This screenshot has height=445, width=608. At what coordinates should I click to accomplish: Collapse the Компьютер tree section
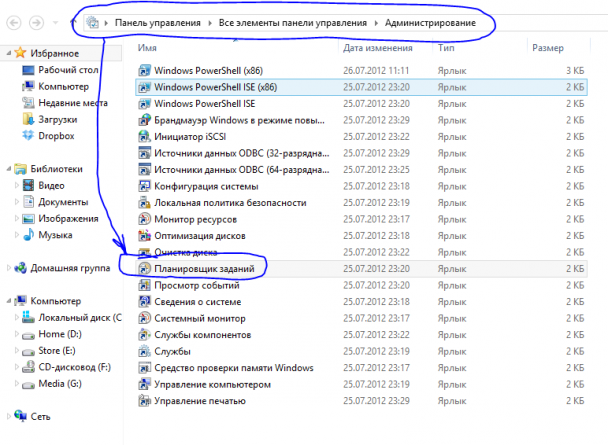pyautogui.click(x=9, y=301)
